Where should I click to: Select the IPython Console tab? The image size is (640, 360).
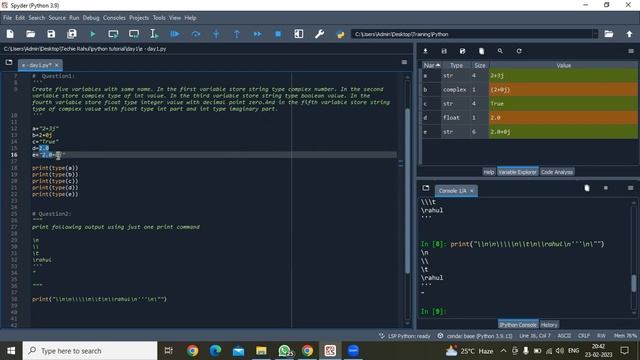[x=518, y=325]
